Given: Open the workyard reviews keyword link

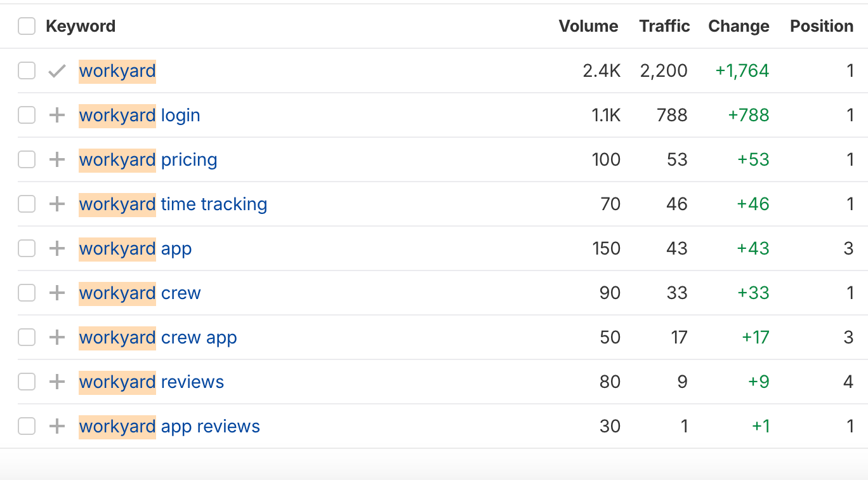Looking at the screenshot, I should (x=152, y=382).
